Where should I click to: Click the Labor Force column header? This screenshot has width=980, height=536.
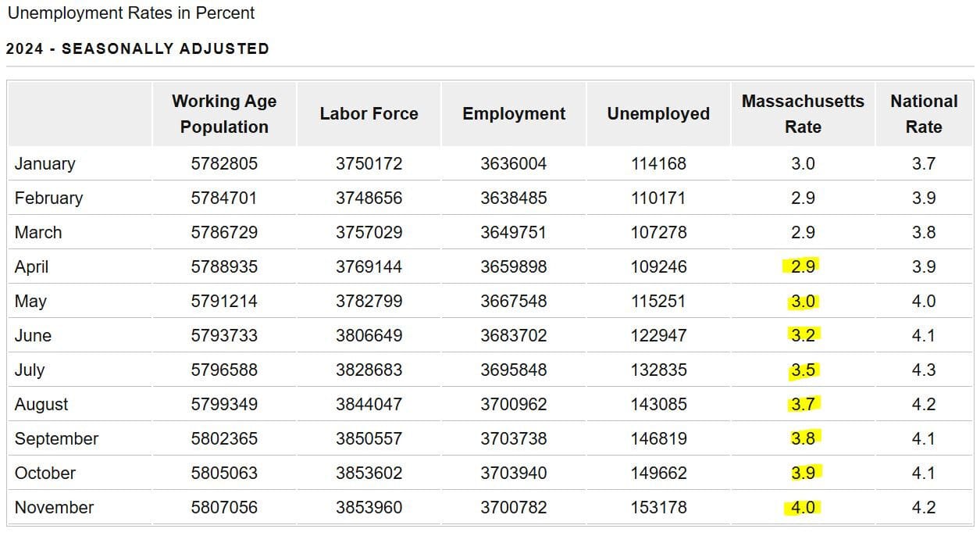pos(369,114)
